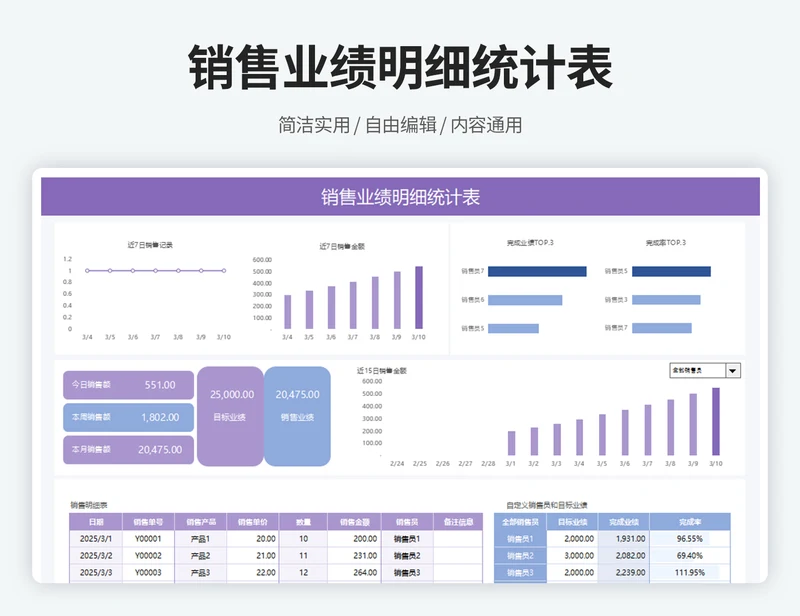Screen dimensions: 800x616
Task: Click the 销售产品 column header
Action: point(201,522)
